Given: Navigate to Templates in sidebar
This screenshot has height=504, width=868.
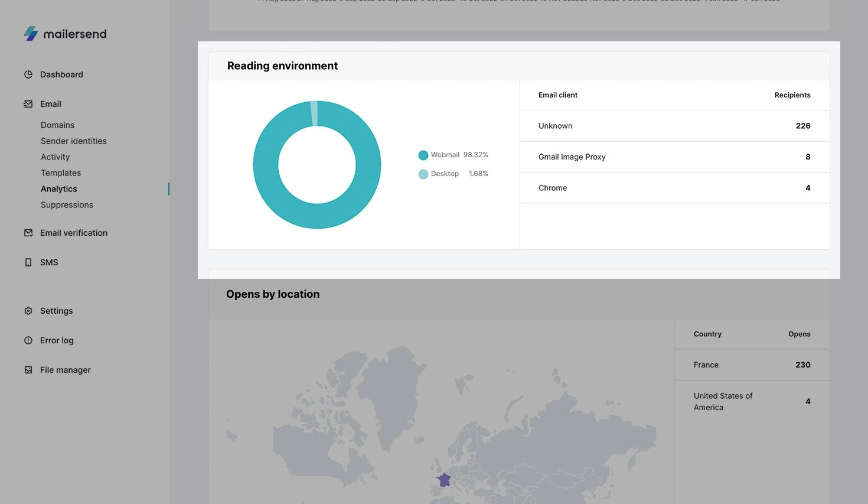Looking at the screenshot, I should pos(61,173).
